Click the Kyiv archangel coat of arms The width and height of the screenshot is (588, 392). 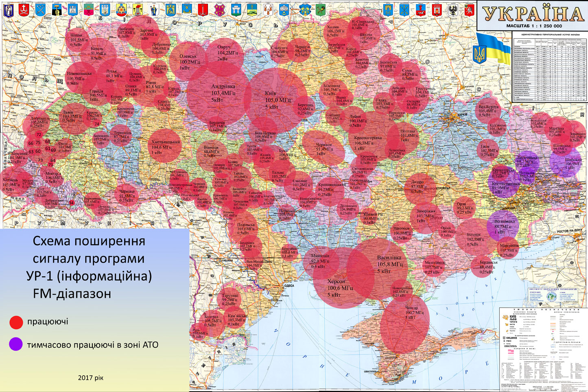(x=9, y=10)
